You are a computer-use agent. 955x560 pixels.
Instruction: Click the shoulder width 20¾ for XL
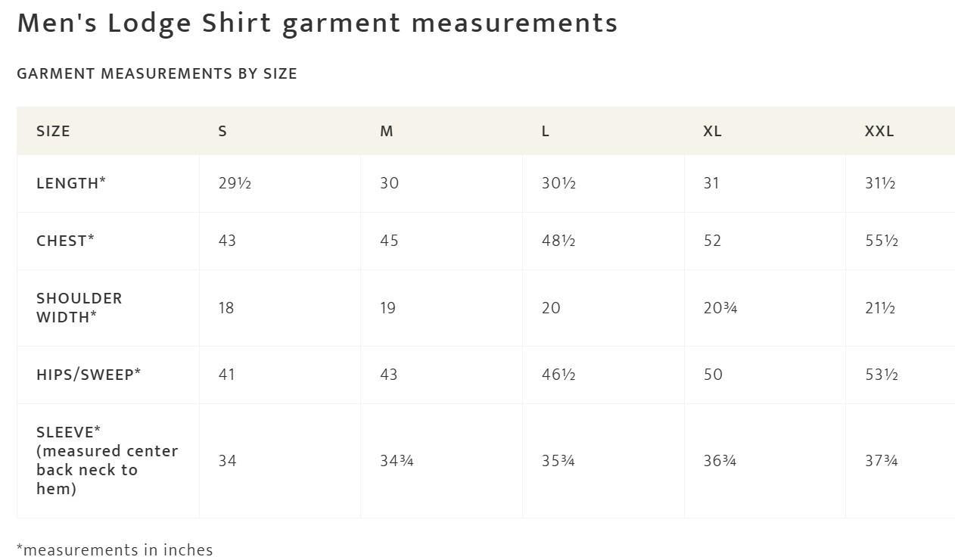tap(720, 308)
